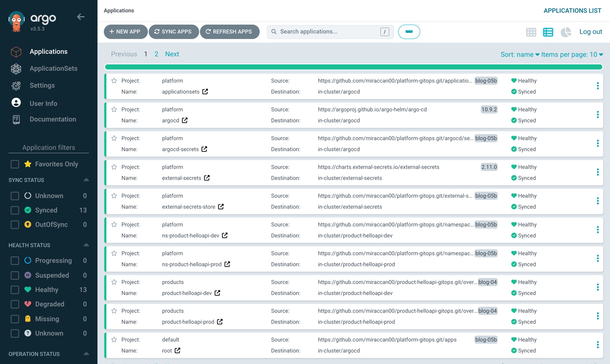Tick the Healthy health status filter
Viewport: 610px width, 364px height.
pyautogui.click(x=15, y=290)
